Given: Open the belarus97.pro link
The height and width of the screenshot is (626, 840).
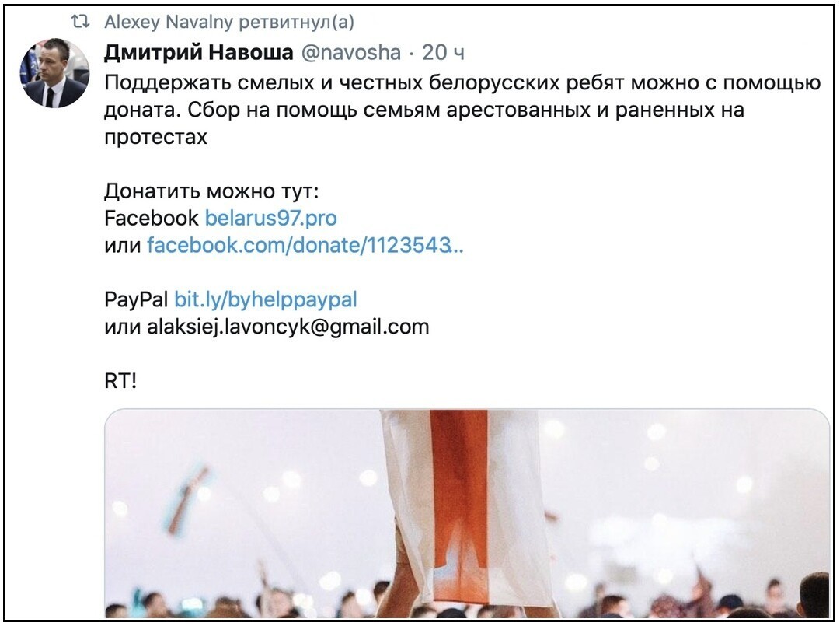Looking at the screenshot, I should (271, 219).
